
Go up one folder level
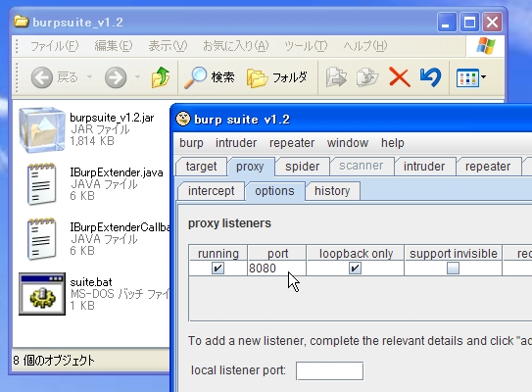[x=161, y=77]
